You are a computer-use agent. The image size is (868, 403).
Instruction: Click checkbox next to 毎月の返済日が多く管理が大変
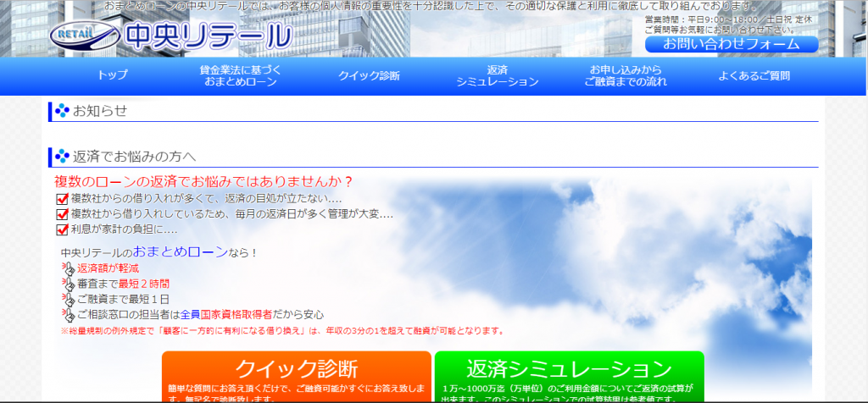click(x=62, y=214)
